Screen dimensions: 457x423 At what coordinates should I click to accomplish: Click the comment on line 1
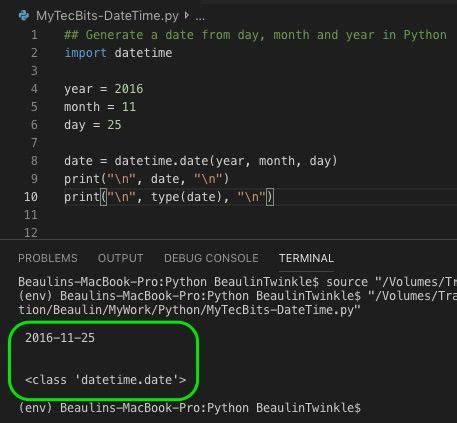(x=255, y=35)
